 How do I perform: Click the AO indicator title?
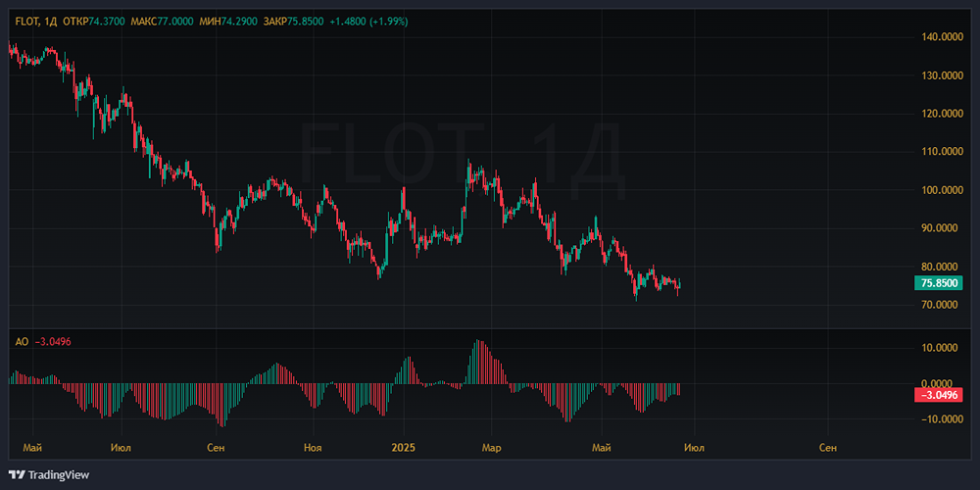[22, 342]
